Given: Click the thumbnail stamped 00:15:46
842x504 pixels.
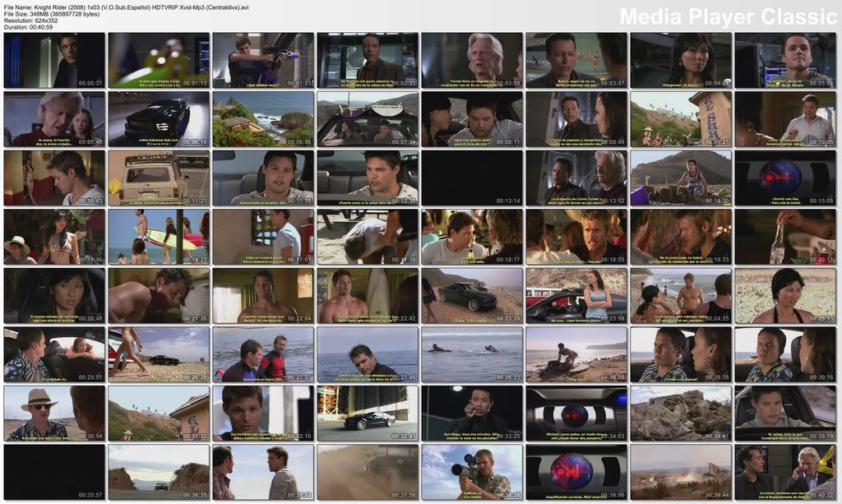Looking at the screenshot, I should point(54,237).
